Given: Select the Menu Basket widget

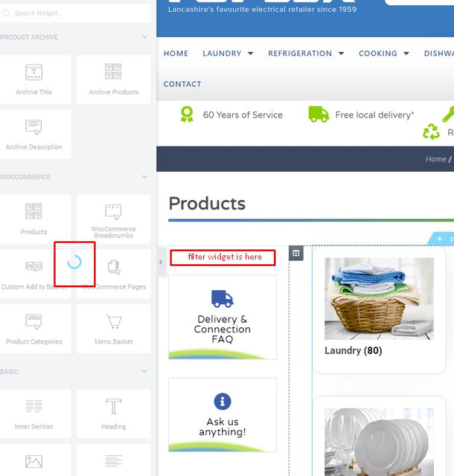Looking at the screenshot, I should click(x=113, y=329).
